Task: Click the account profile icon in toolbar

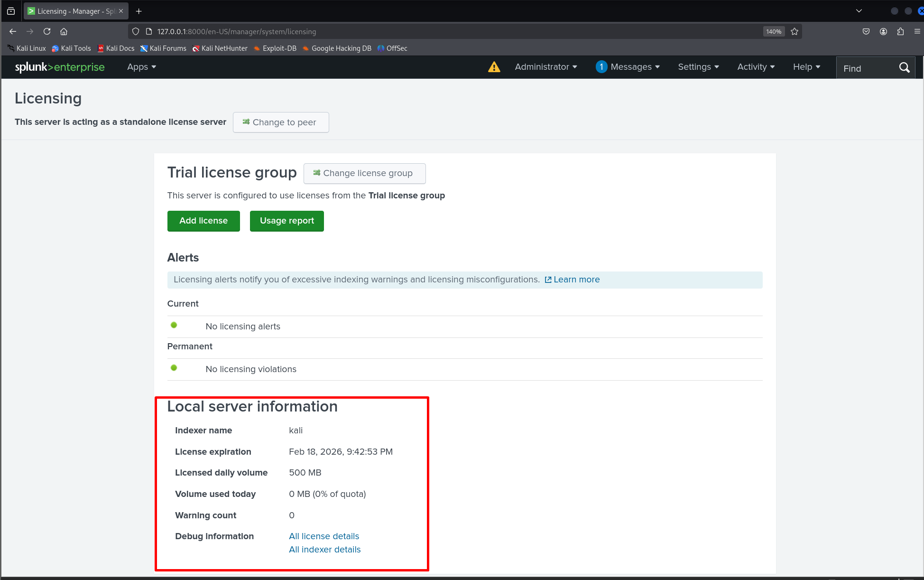Action: point(883,31)
